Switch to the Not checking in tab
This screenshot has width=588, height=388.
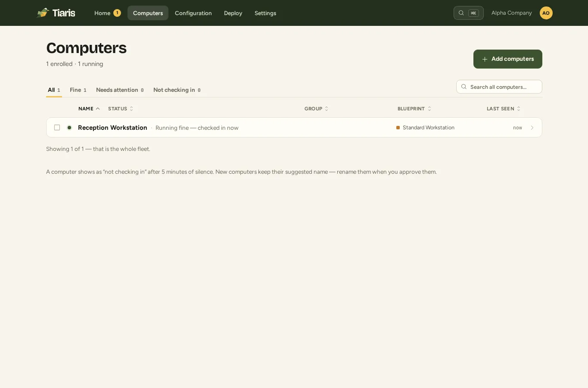tap(177, 90)
